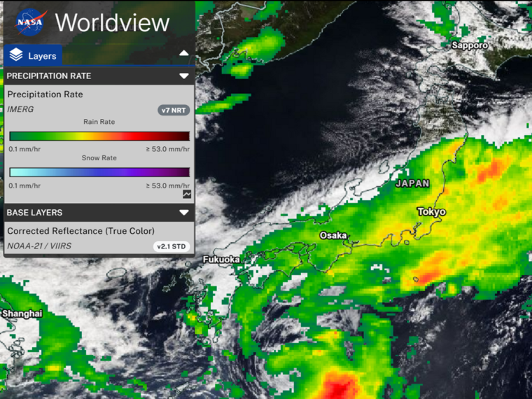Click the Shanghai map label
This screenshot has height=399, width=532.
click(22, 314)
